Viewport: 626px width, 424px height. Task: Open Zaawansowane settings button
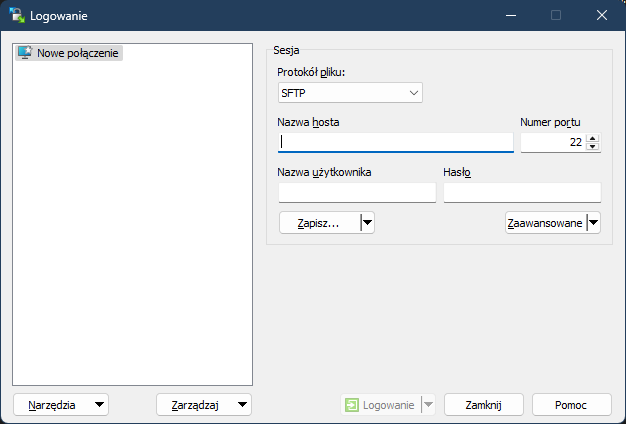[x=544, y=223]
